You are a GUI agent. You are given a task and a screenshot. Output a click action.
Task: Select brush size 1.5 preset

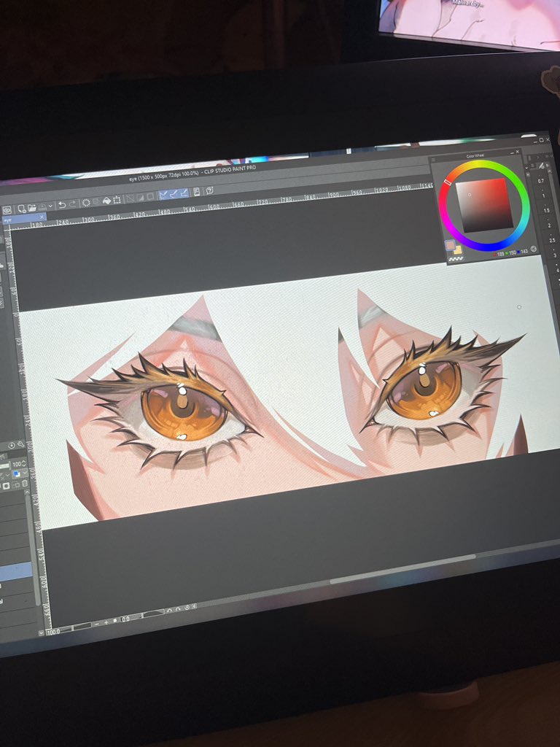(547, 211)
